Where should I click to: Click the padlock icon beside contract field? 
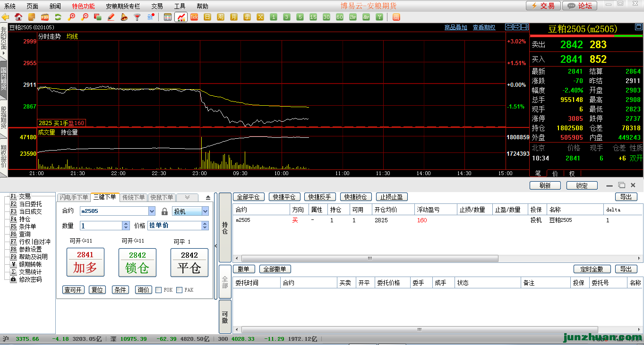[164, 211]
